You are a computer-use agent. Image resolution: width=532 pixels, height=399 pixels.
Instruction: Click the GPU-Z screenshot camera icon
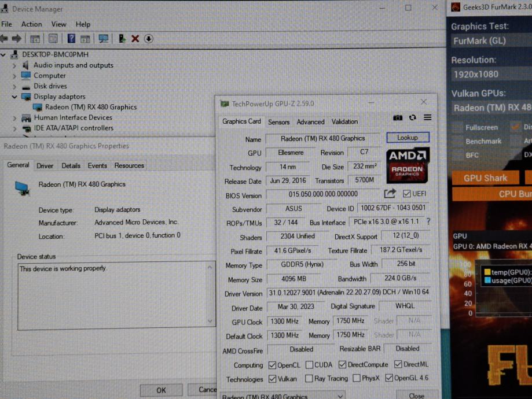[398, 117]
